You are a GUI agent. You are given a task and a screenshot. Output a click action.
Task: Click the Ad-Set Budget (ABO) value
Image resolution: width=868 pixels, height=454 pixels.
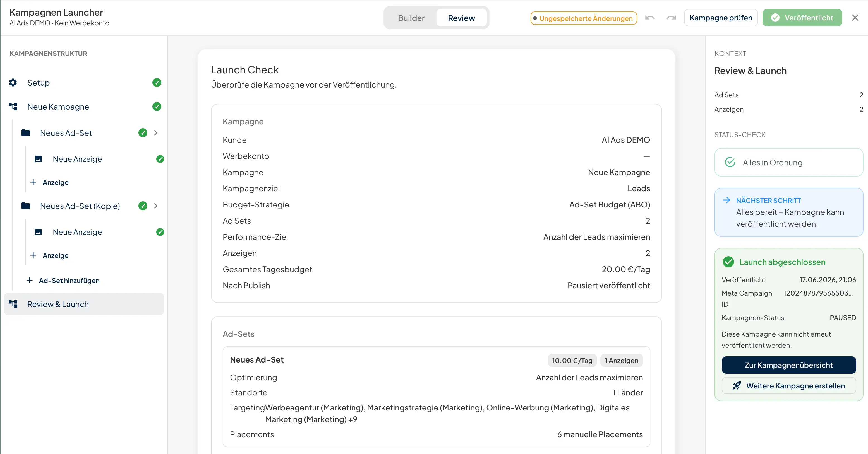(610, 204)
